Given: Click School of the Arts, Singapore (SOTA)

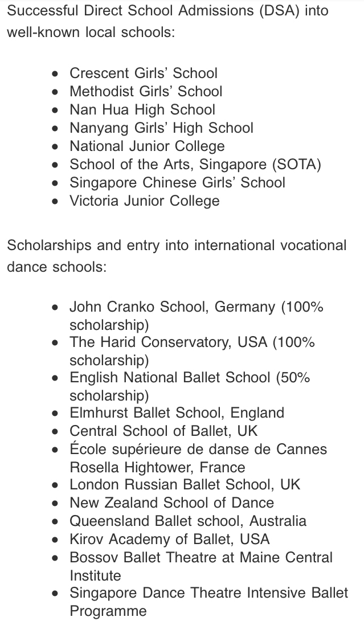Looking at the screenshot, I should (x=195, y=165).
